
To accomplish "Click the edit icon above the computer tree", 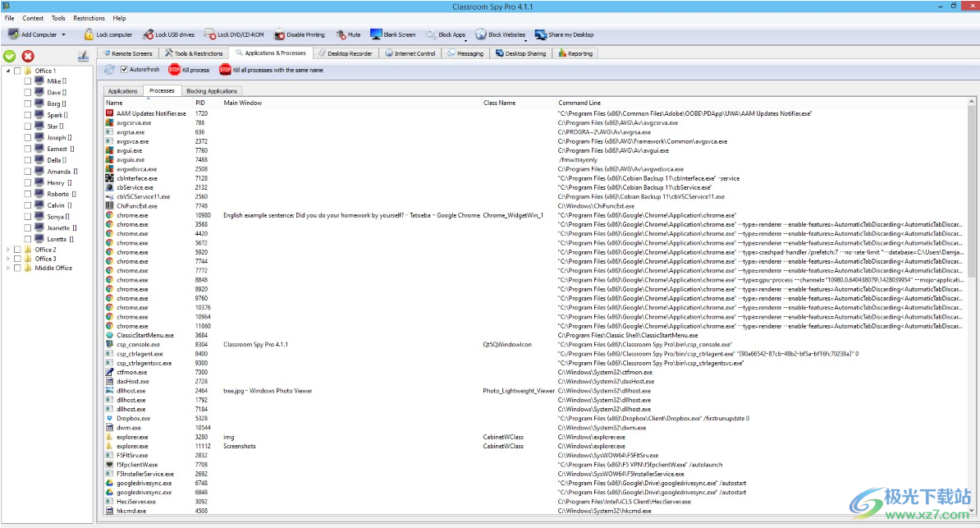I will point(83,57).
